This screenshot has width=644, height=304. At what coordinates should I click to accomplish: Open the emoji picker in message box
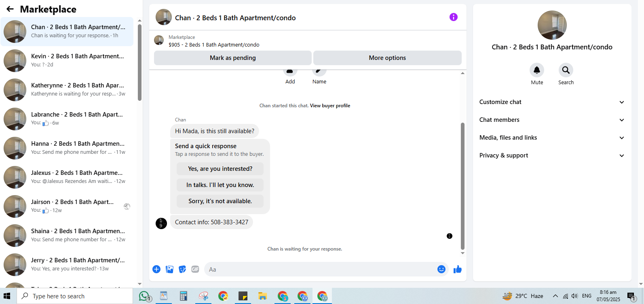[441, 269]
